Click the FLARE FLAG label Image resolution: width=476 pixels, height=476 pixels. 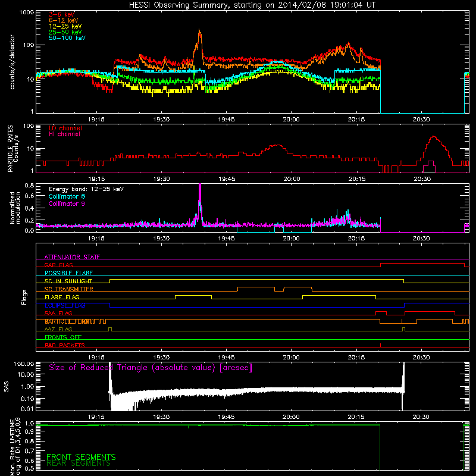point(62,297)
